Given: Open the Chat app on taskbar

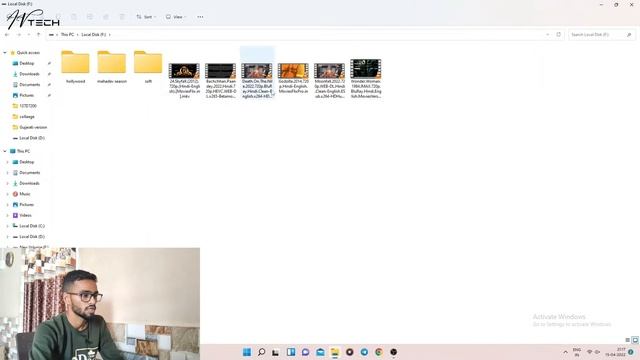Looking at the screenshot, I should [x=305, y=352].
